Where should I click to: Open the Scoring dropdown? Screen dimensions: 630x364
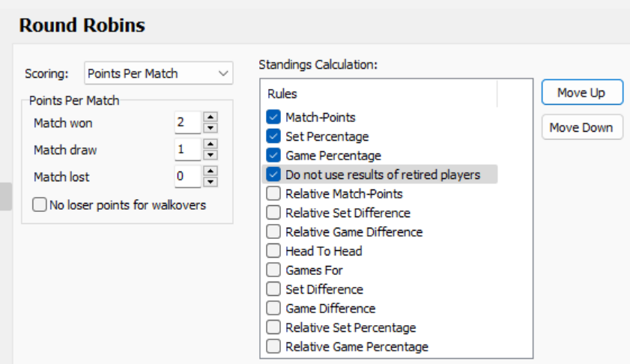159,73
